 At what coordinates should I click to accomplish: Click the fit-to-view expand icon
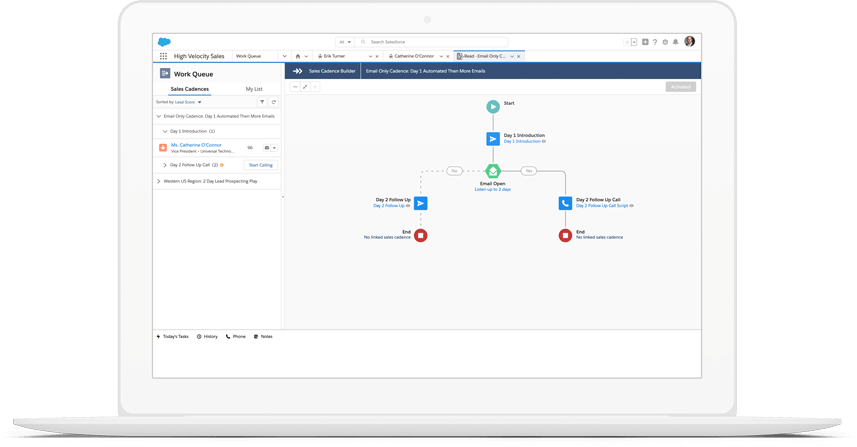coord(305,87)
